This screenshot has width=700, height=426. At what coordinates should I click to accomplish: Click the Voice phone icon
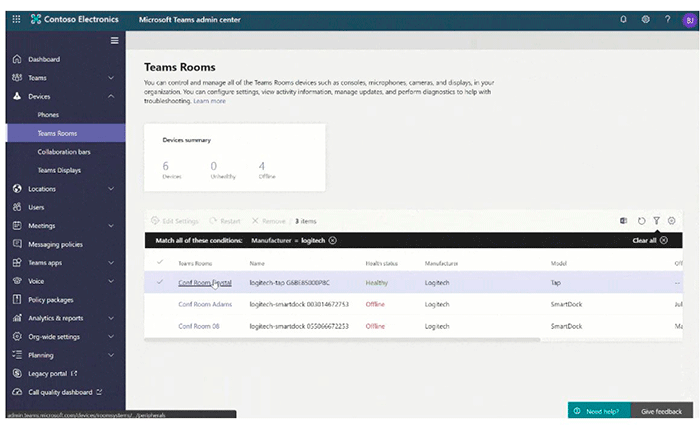coord(17,281)
